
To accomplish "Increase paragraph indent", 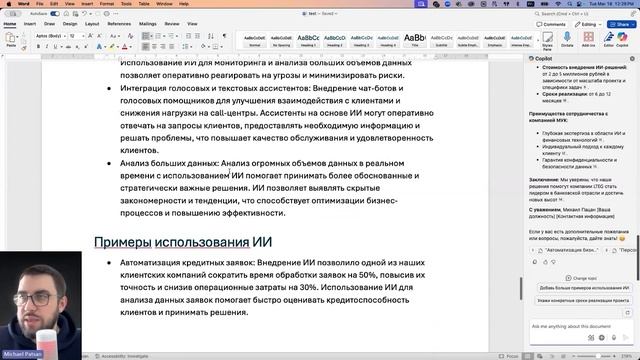I will [197, 36].
